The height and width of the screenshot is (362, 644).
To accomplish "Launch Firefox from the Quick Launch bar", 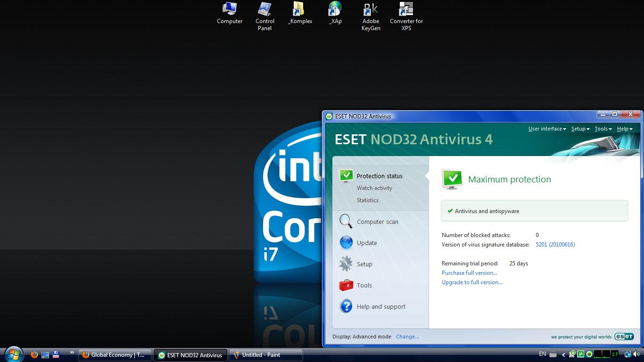I will click(34, 354).
